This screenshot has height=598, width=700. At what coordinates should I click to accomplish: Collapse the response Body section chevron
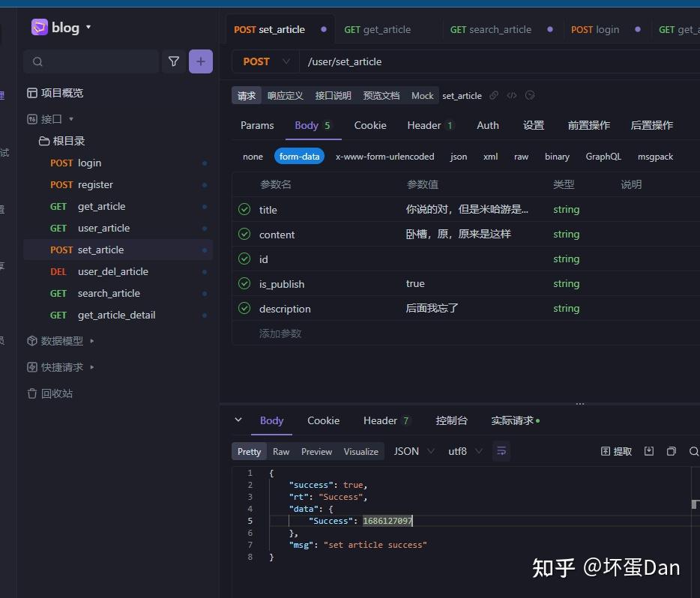coord(238,420)
